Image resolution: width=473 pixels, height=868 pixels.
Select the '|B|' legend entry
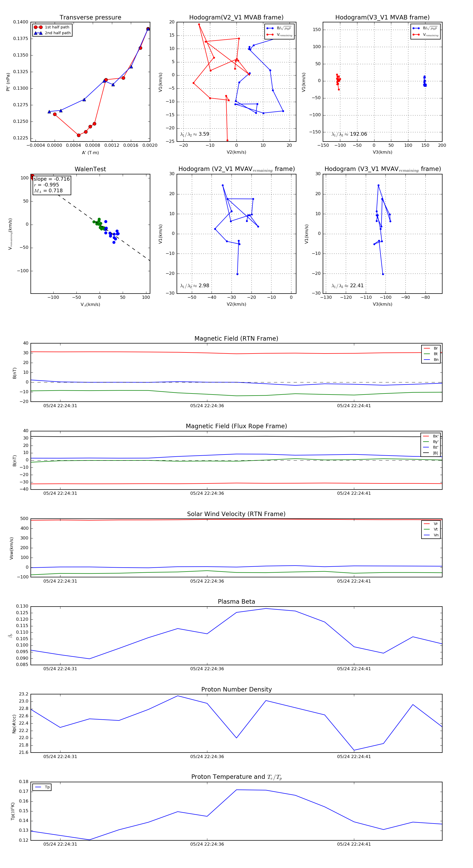(x=431, y=453)
